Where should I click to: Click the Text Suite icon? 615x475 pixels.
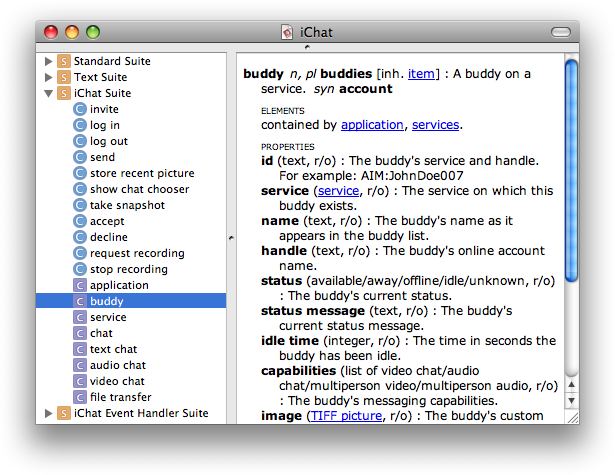(x=64, y=77)
